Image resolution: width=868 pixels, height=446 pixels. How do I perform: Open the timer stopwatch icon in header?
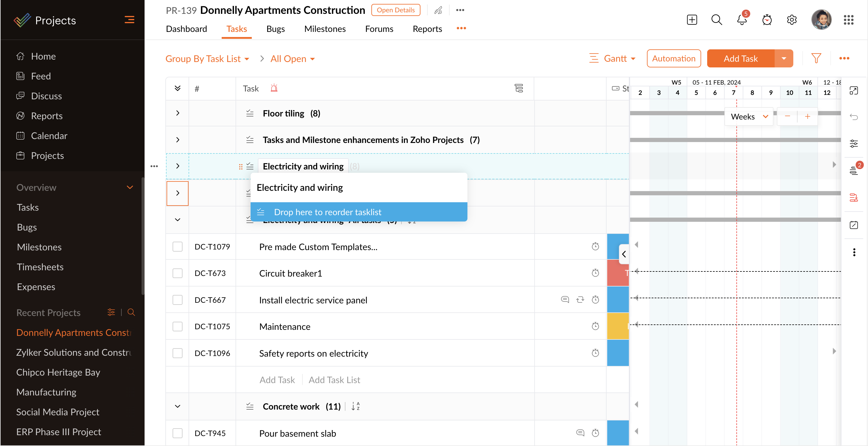pyautogui.click(x=767, y=20)
